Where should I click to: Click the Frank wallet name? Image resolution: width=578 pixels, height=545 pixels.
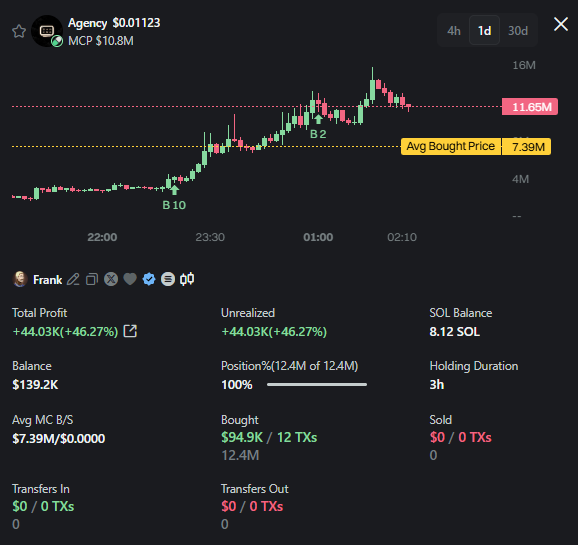(x=48, y=280)
